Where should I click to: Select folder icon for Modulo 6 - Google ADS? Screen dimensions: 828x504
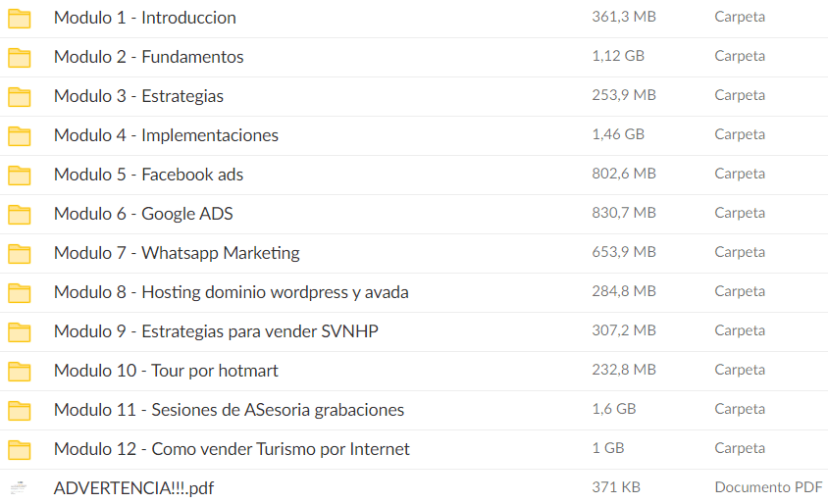pos(20,214)
